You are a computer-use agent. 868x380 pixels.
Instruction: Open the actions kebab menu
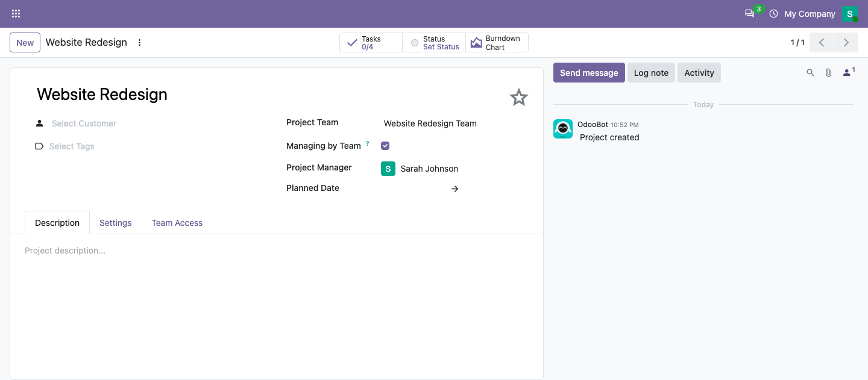(x=140, y=43)
